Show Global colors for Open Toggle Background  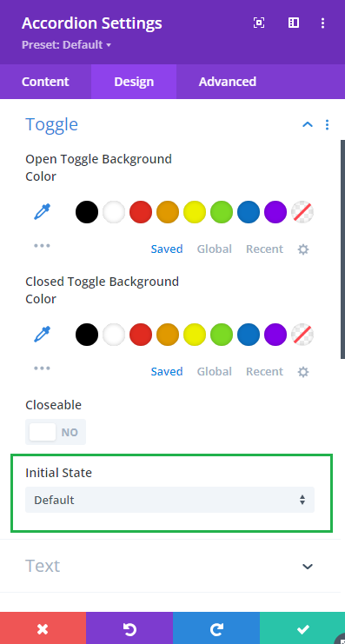(x=215, y=249)
